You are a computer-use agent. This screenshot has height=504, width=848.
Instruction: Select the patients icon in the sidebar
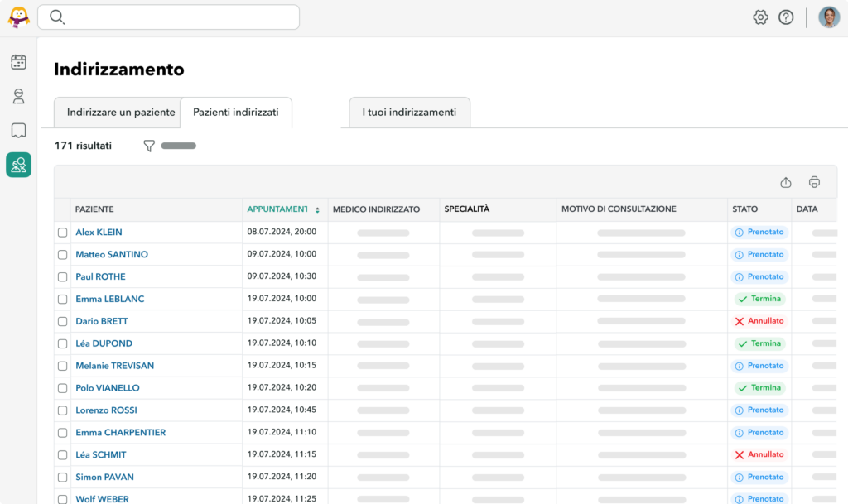click(x=18, y=96)
